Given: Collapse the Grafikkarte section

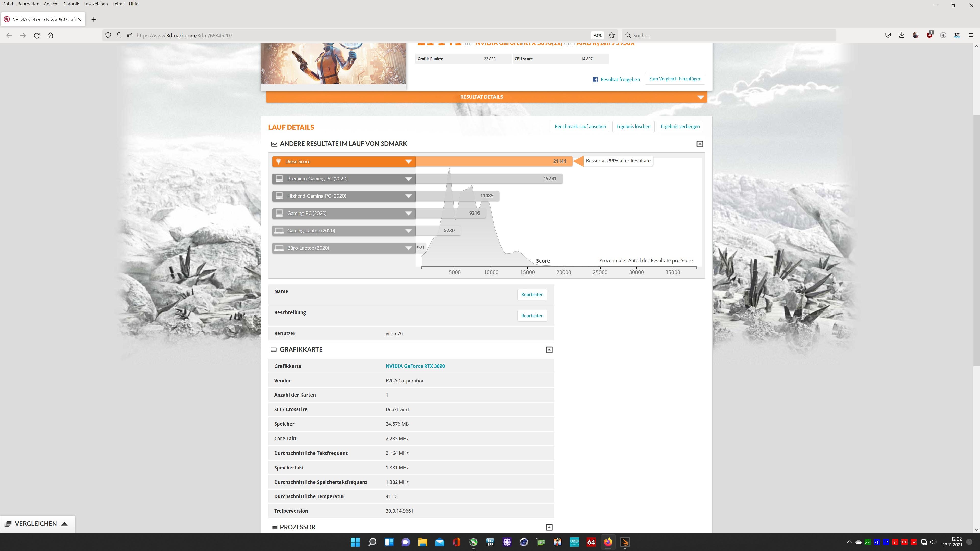Looking at the screenshot, I should [549, 350].
